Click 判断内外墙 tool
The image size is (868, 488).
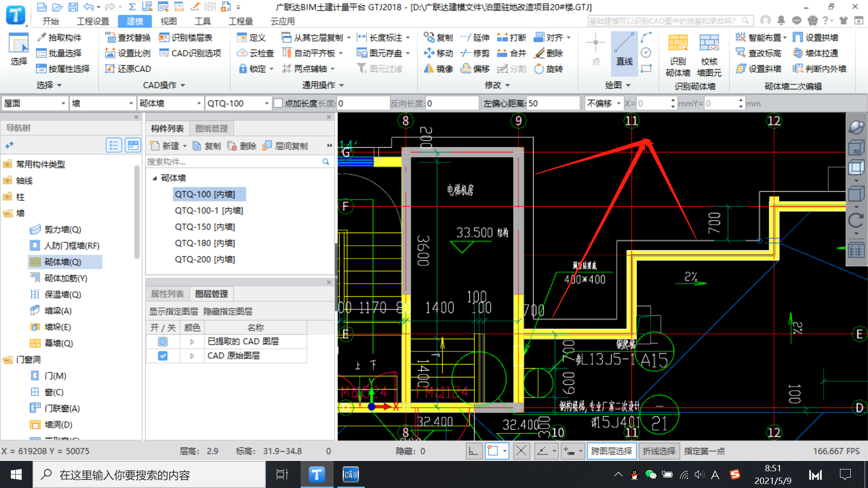820,69
